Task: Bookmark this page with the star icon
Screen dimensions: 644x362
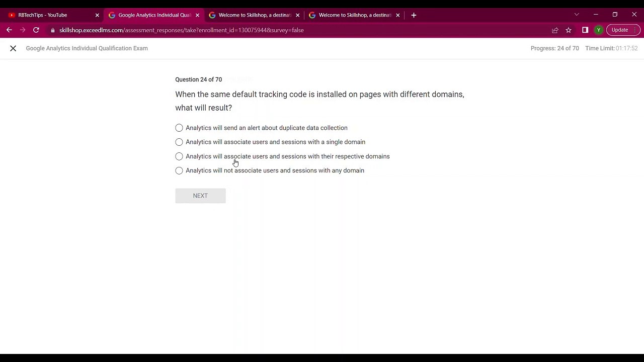Action: click(569, 30)
